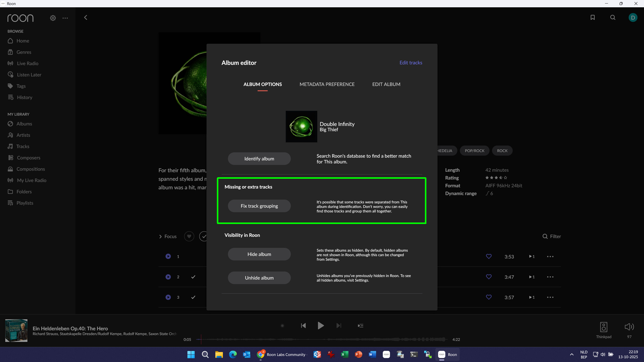Skip to previous track
Screen dimensions: 644x362
click(x=303, y=326)
